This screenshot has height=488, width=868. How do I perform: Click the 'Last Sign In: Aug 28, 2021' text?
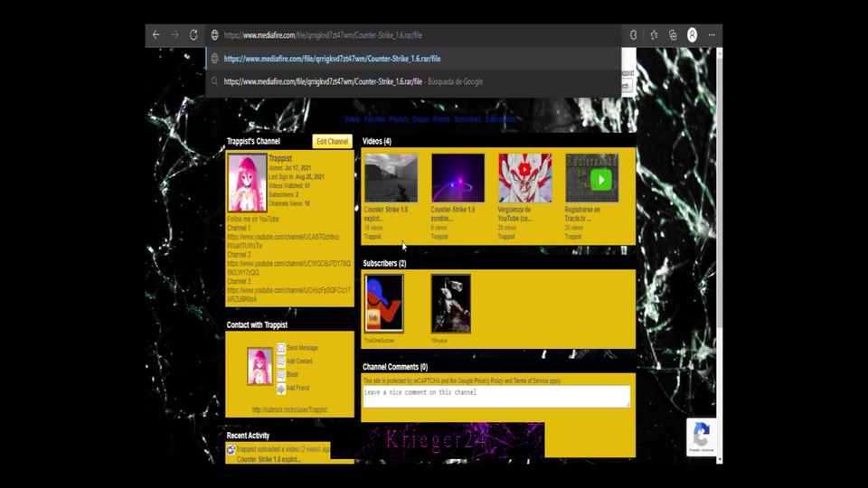pos(297,177)
